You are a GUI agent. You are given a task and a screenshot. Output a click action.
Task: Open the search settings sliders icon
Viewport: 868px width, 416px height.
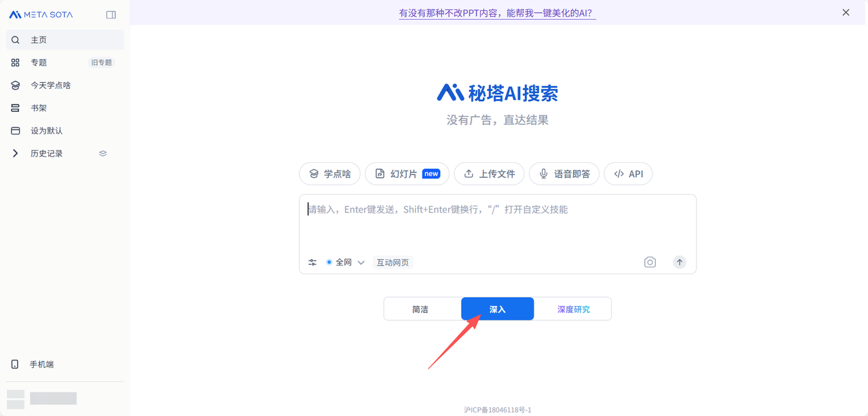(x=313, y=263)
